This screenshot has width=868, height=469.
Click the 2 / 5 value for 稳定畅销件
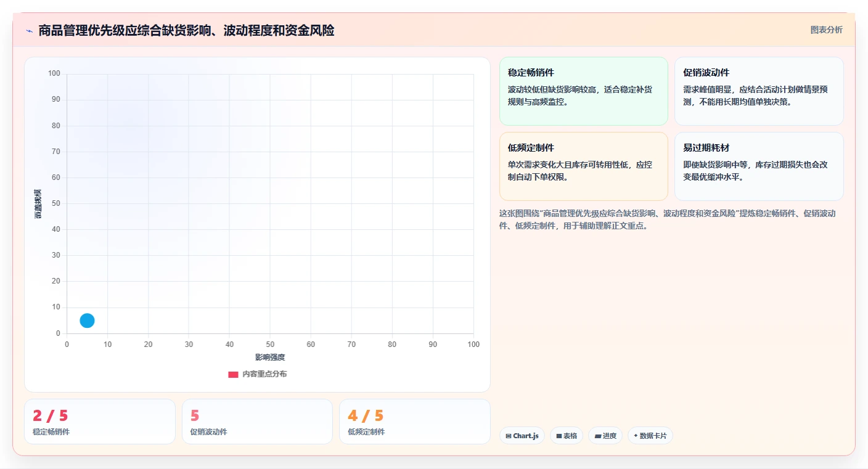coord(51,416)
